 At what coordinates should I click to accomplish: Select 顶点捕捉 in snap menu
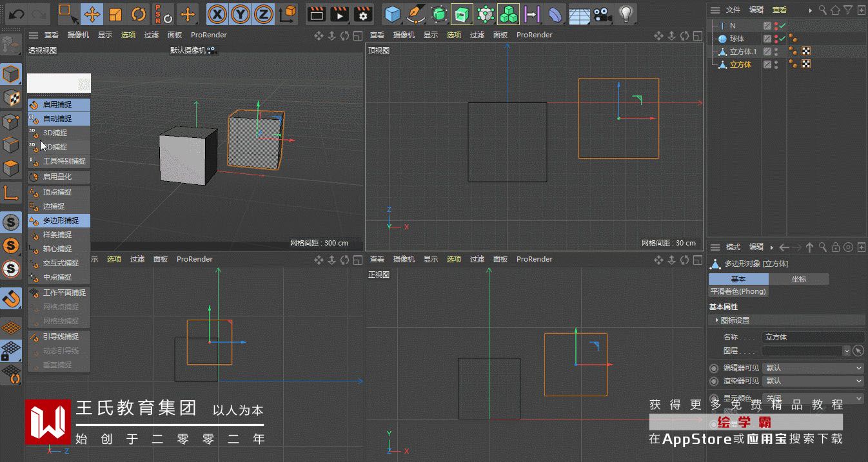(57, 192)
